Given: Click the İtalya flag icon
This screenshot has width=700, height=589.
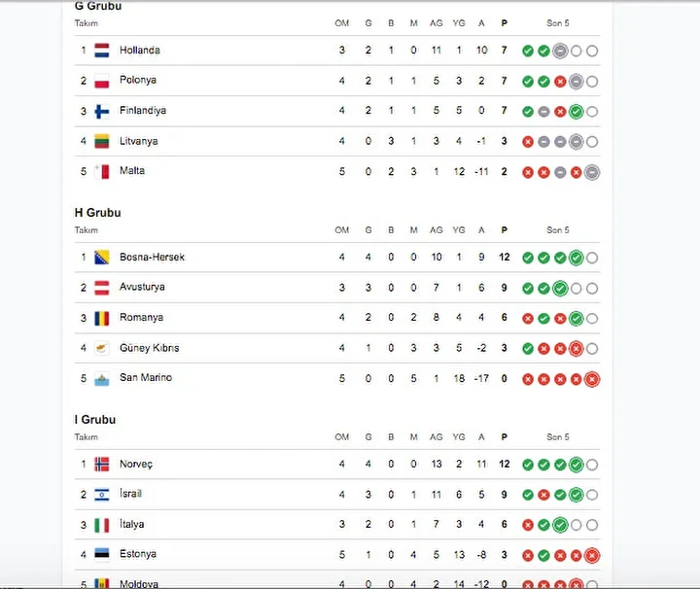Looking at the screenshot, I should (x=102, y=525).
